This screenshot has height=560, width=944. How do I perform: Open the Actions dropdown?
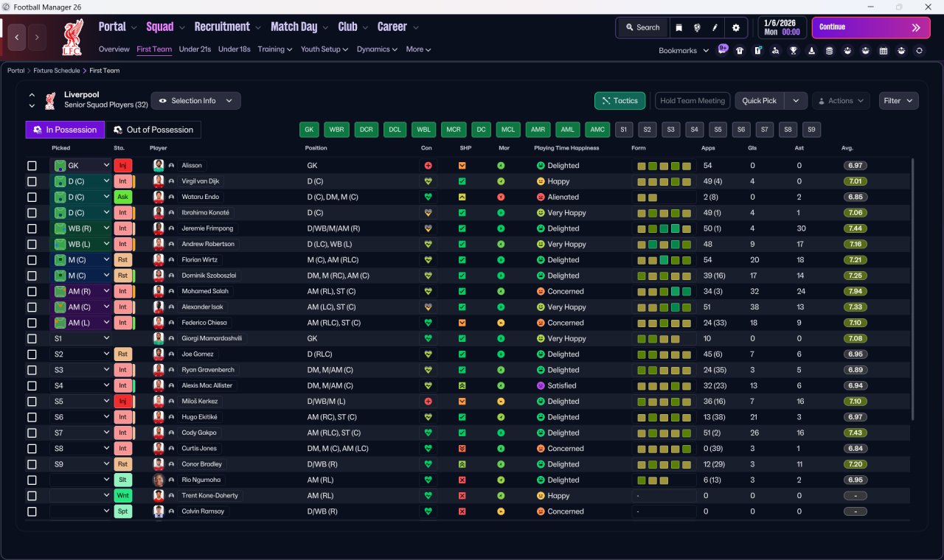pyautogui.click(x=841, y=101)
